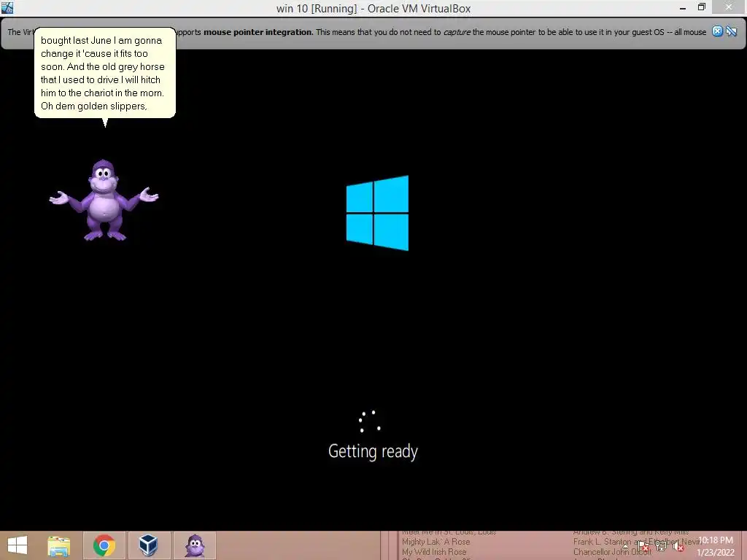747x560 pixels.
Task: Click 'Chancellor John Olcott' entry
Action: 612,552
